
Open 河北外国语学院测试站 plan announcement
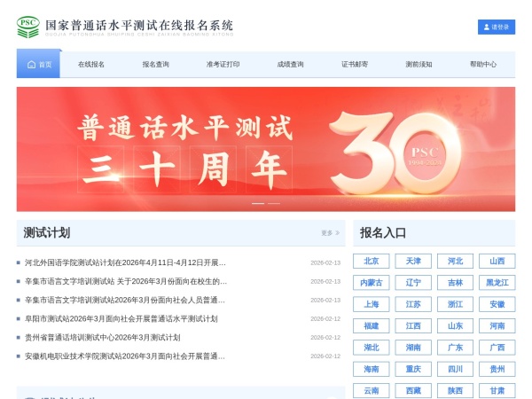point(125,262)
